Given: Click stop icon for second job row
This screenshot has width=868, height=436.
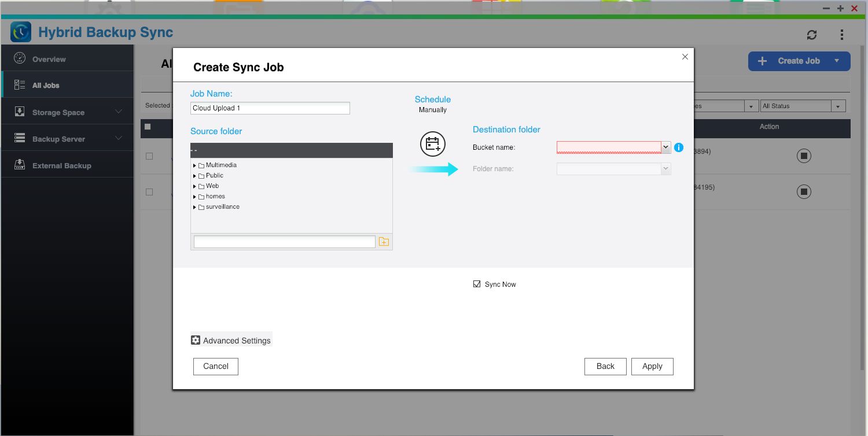Looking at the screenshot, I should (804, 191).
